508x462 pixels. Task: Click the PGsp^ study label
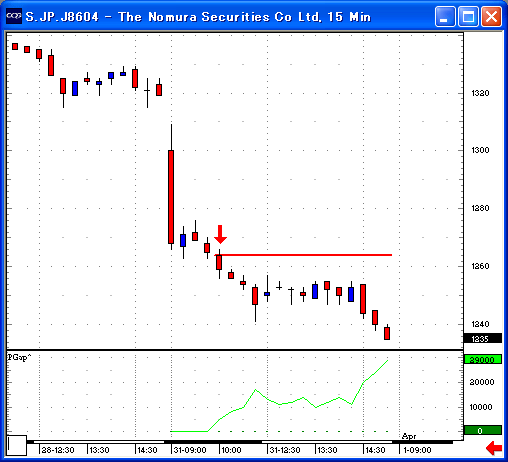[19, 357]
